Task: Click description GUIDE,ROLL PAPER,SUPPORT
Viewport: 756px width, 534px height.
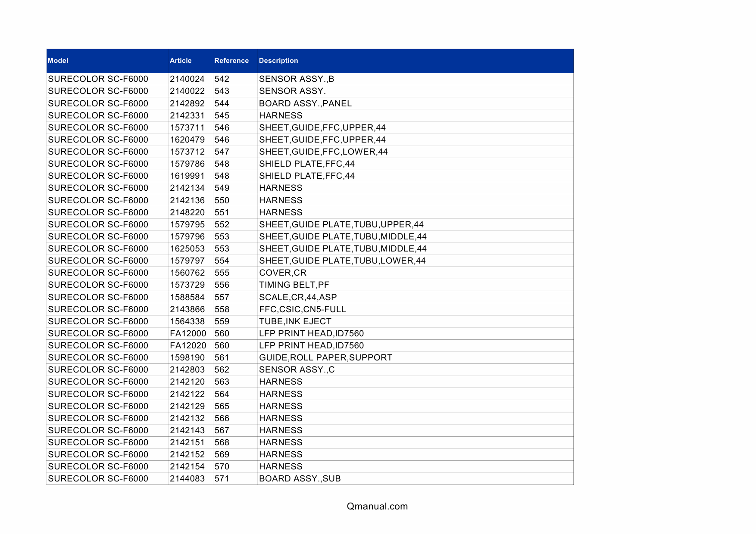Action: click(326, 357)
